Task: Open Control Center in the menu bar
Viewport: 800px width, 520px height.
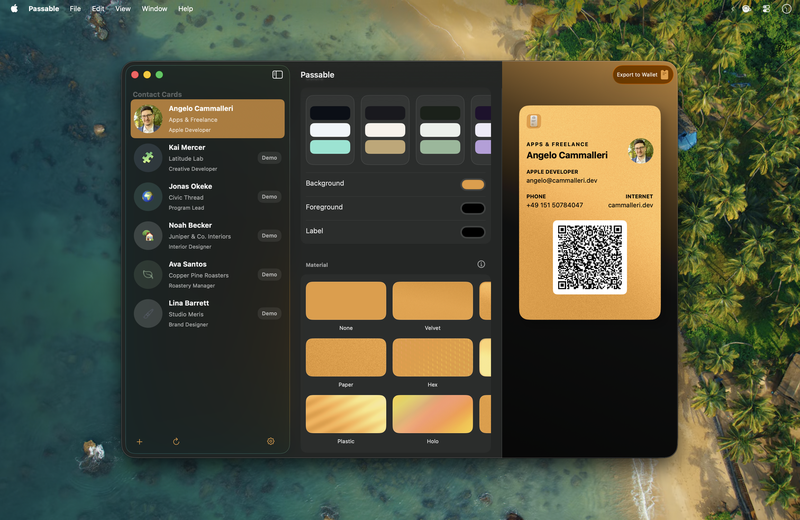Action: click(766, 9)
